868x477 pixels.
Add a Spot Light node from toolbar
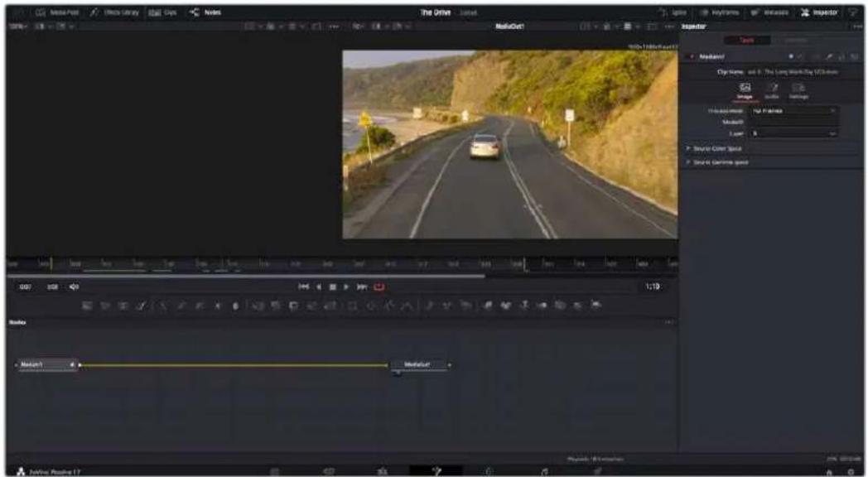(577, 305)
